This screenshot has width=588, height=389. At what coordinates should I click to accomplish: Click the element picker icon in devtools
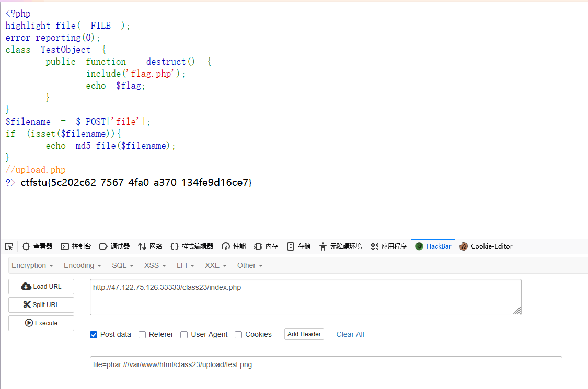[9, 246]
